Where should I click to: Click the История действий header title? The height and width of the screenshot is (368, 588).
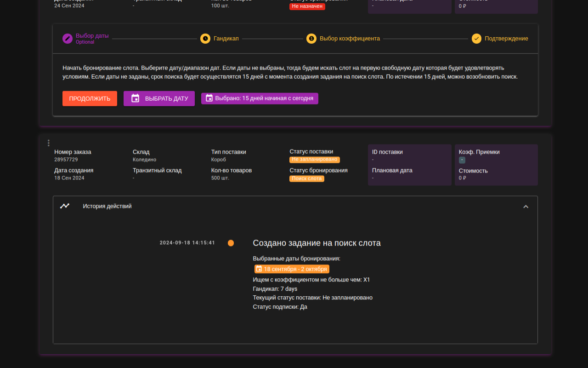tap(107, 206)
